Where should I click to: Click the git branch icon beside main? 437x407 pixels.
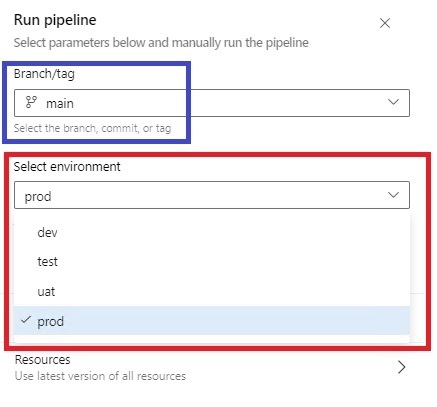click(x=31, y=102)
